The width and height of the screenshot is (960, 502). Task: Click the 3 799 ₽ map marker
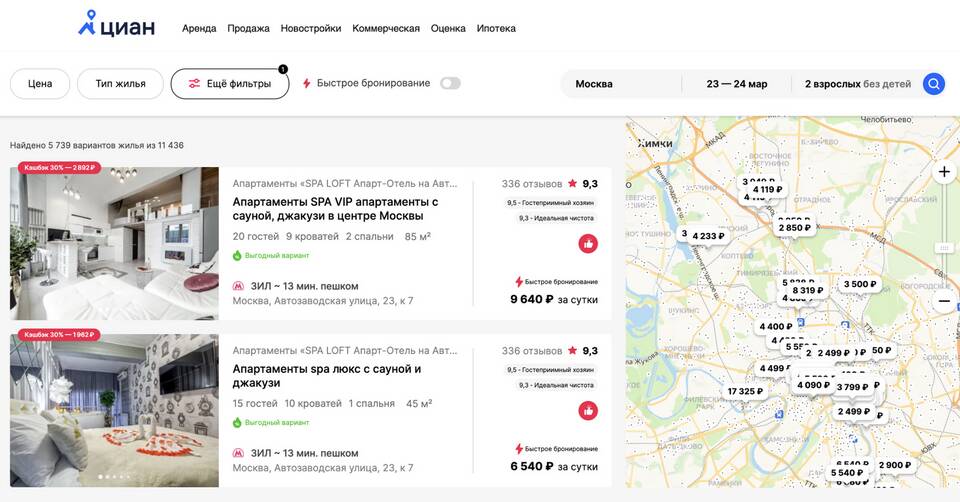tap(852, 387)
